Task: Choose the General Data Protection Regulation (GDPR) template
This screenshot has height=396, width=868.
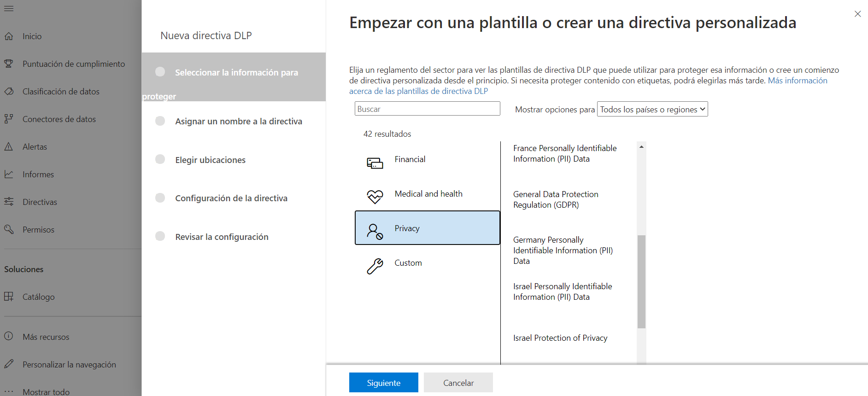Action: pos(556,199)
